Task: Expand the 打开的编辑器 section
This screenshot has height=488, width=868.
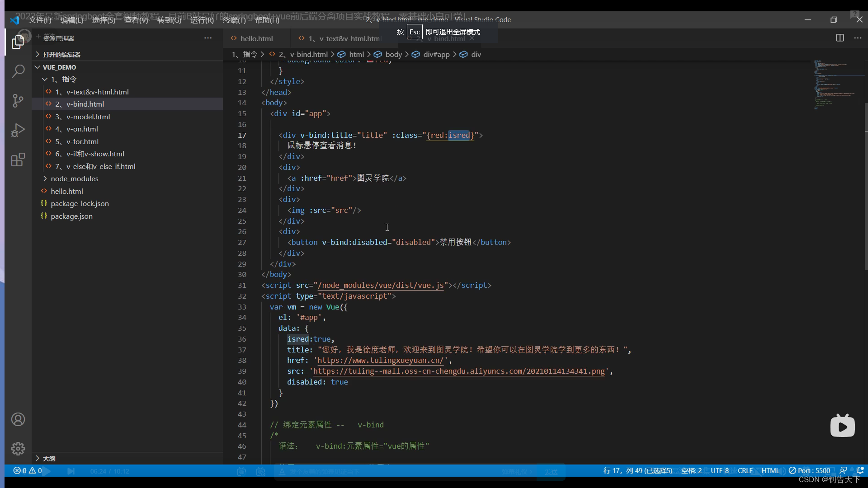Action: tap(127, 54)
